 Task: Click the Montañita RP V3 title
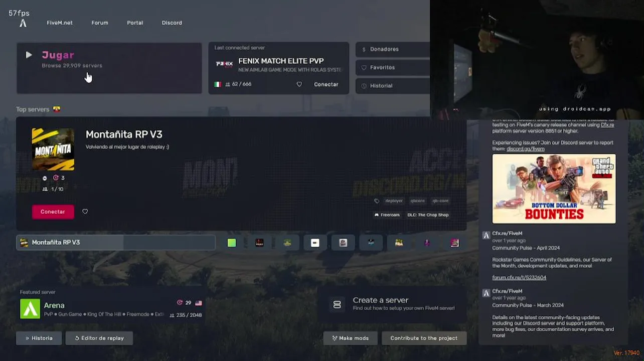pyautogui.click(x=124, y=134)
